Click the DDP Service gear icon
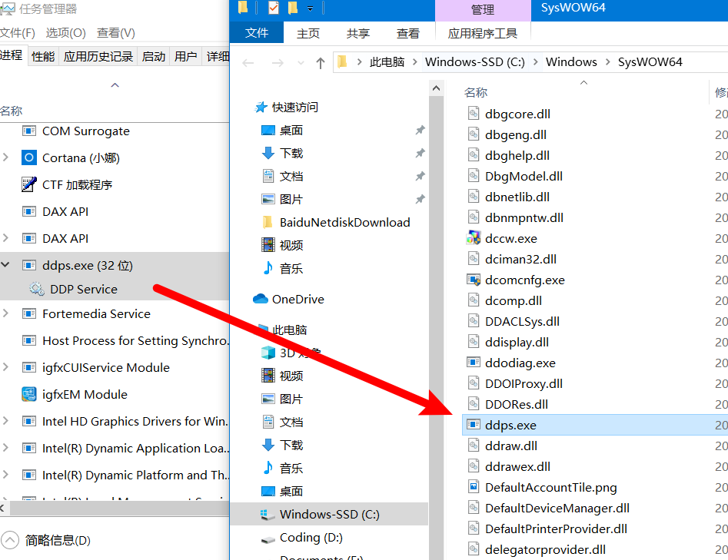This screenshot has width=728, height=560. (37, 289)
